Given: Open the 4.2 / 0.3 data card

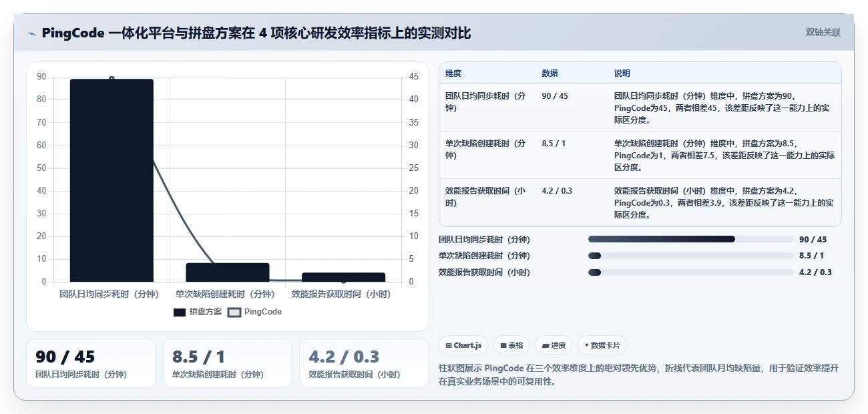Looking at the screenshot, I should [x=364, y=363].
